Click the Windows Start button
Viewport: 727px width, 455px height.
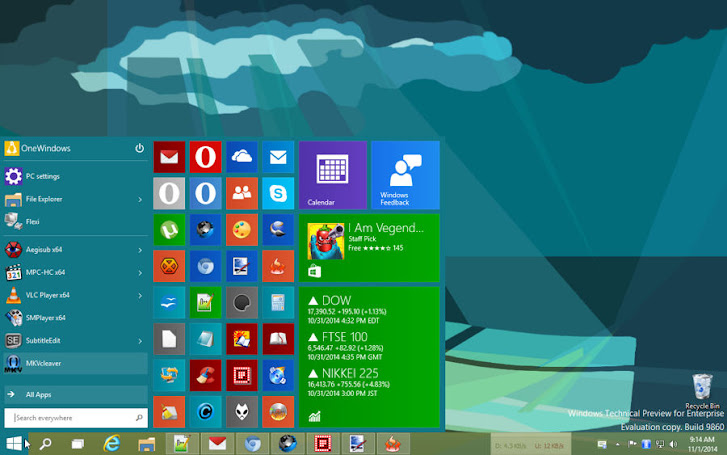(14, 444)
